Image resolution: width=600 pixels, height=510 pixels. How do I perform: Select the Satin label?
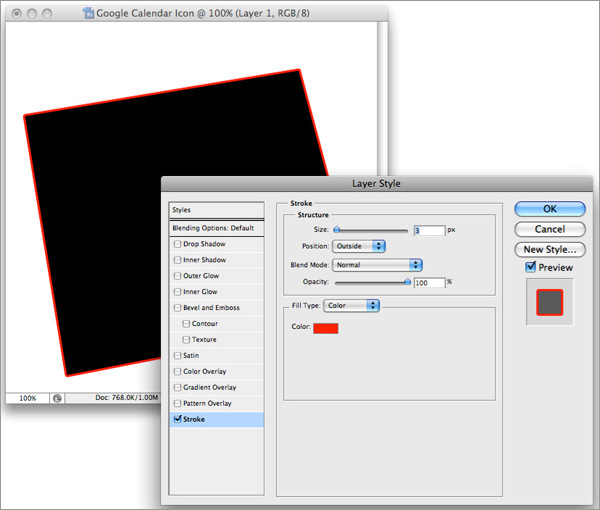[x=191, y=355]
